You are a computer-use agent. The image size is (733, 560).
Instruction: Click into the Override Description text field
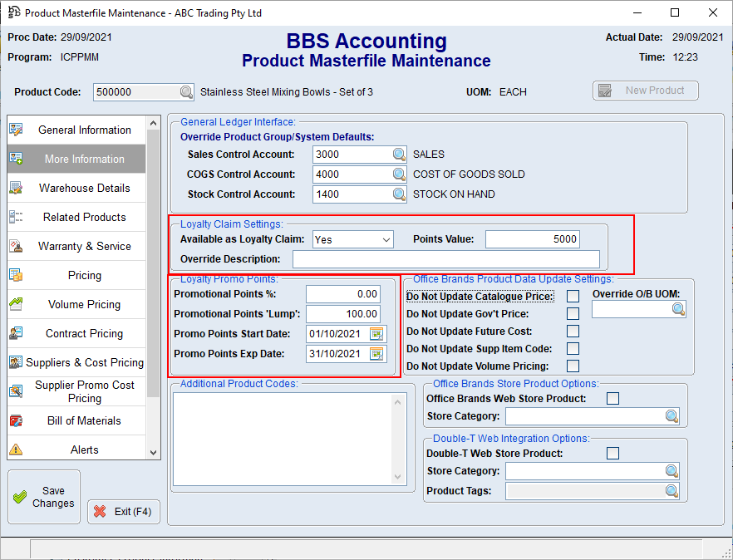point(445,259)
